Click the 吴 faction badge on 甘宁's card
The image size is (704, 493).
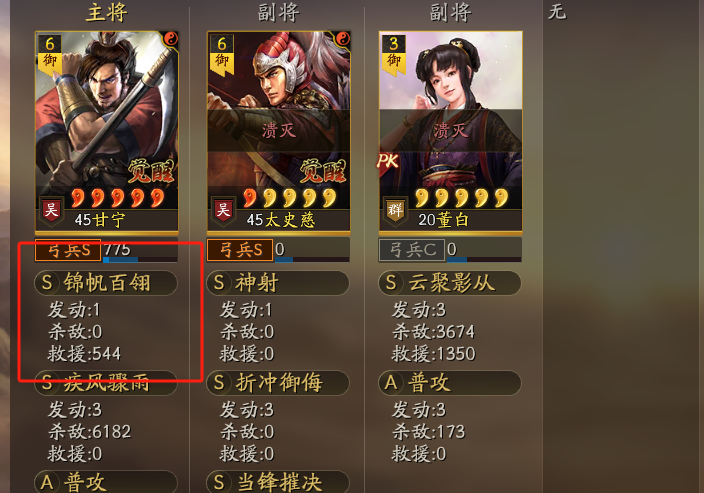click(x=51, y=210)
